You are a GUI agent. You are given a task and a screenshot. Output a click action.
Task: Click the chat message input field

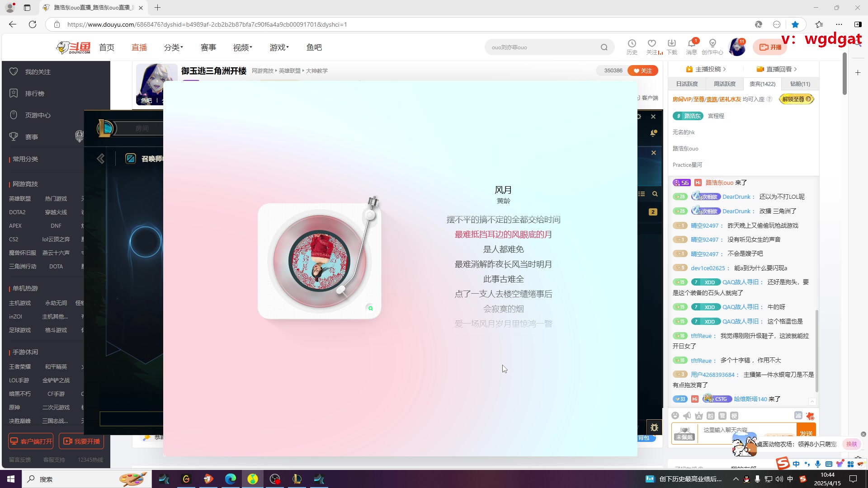747,433
